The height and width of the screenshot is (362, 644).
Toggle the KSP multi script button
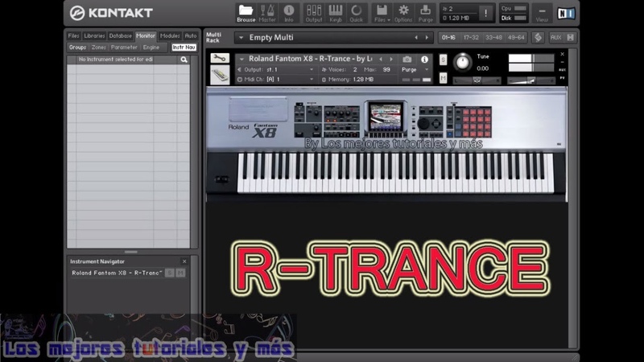point(538,37)
